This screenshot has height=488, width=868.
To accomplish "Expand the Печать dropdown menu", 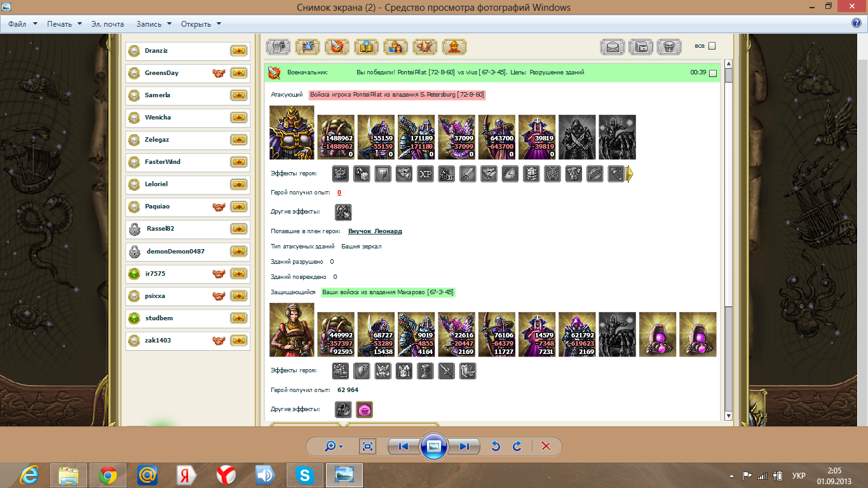I will (64, 24).
